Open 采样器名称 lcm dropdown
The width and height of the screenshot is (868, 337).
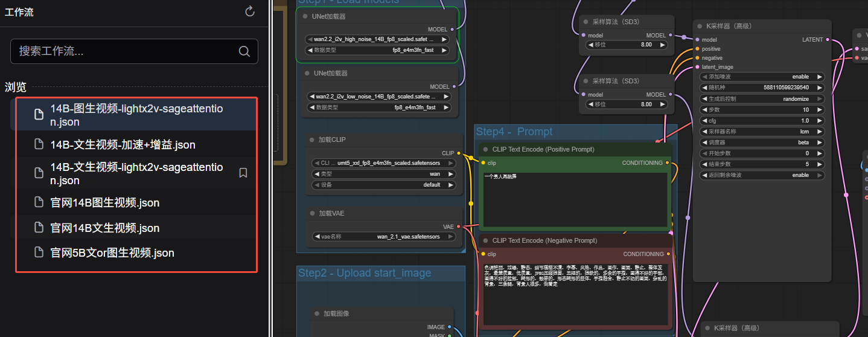(762, 131)
